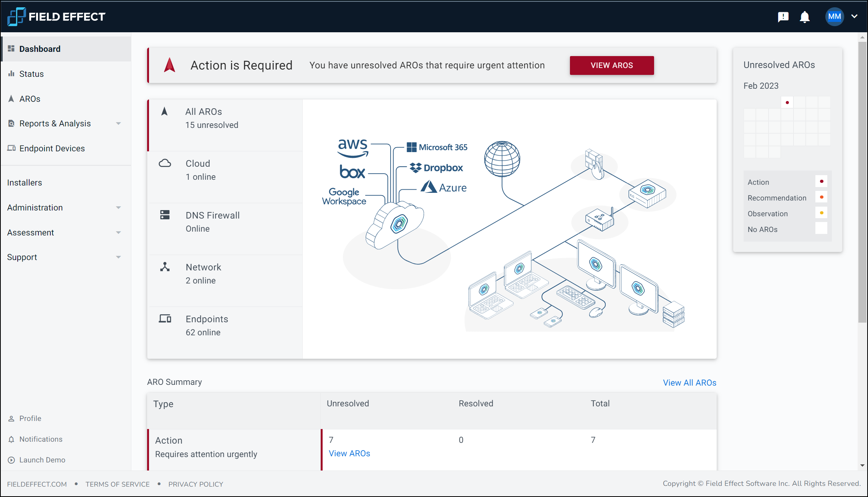Open the AROs section via its arrow icon

coord(12,99)
